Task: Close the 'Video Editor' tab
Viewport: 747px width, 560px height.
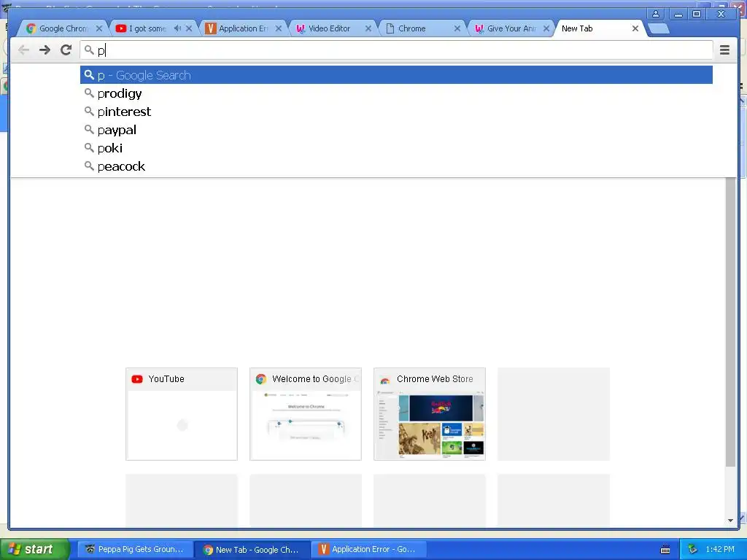Action: tap(368, 28)
